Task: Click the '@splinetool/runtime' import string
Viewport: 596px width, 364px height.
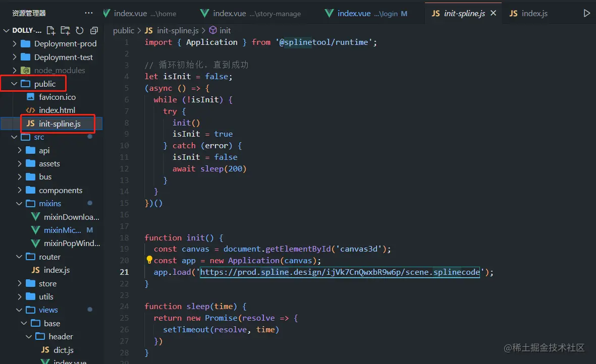Action: pyautogui.click(x=323, y=42)
